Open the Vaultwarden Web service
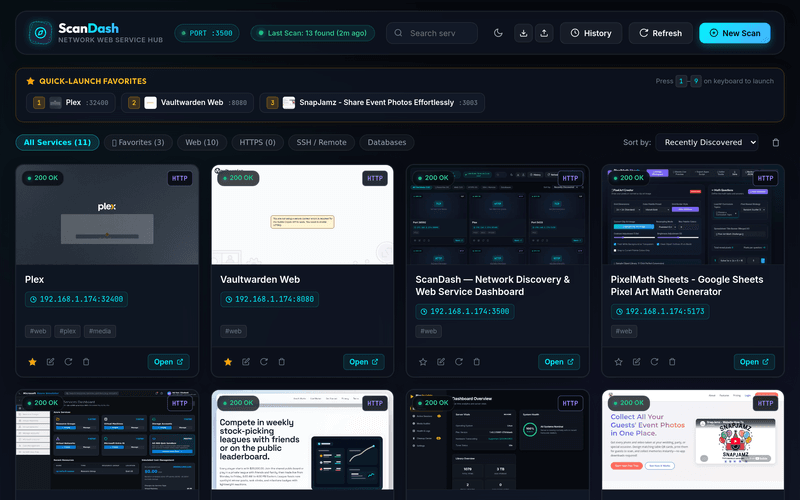This screenshot has width=800, height=500. click(364, 362)
